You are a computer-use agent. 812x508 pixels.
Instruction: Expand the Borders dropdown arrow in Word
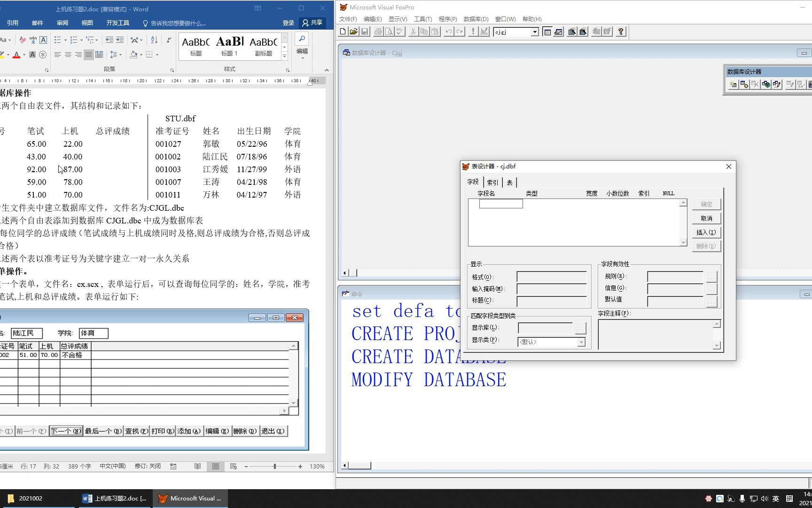pyautogui.click(x=157, y=55)
